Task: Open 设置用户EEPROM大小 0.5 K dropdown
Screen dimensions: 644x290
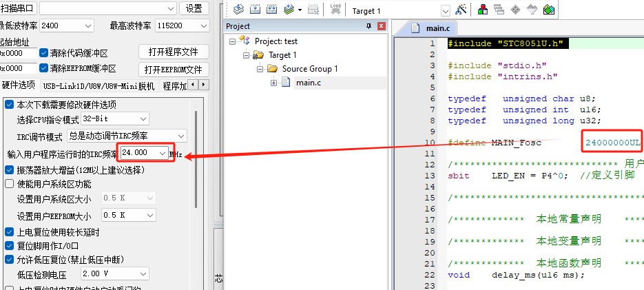Action: (129, 215)
